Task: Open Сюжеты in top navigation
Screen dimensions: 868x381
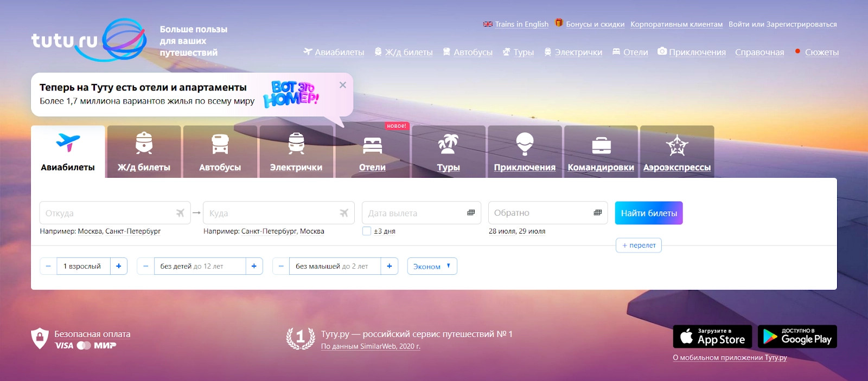Action: click(822, 52)
